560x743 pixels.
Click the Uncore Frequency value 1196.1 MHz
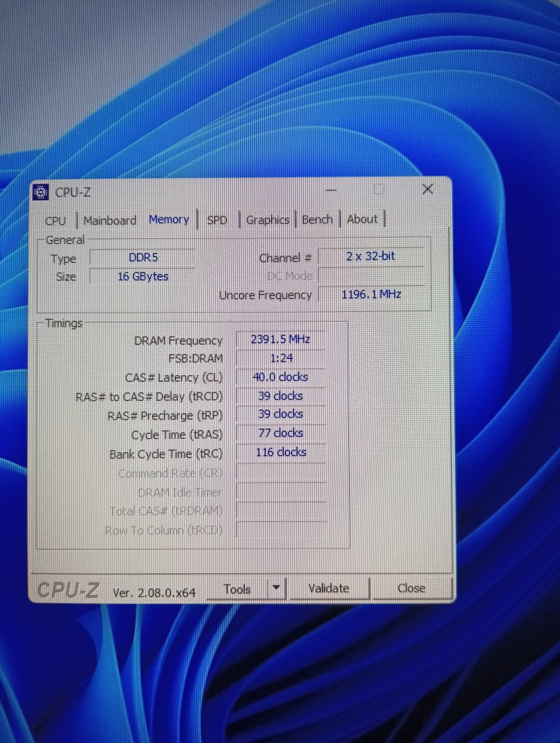[x=371, y=294]
